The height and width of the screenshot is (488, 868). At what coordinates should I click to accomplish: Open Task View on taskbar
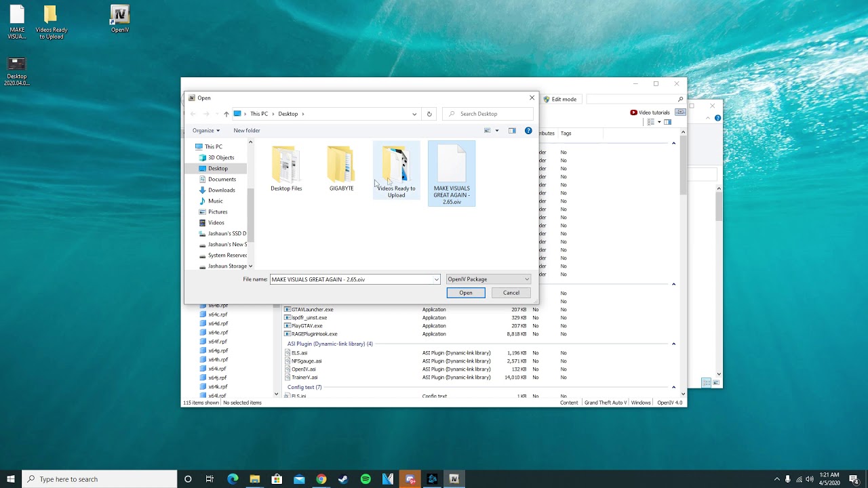[210, 479]
